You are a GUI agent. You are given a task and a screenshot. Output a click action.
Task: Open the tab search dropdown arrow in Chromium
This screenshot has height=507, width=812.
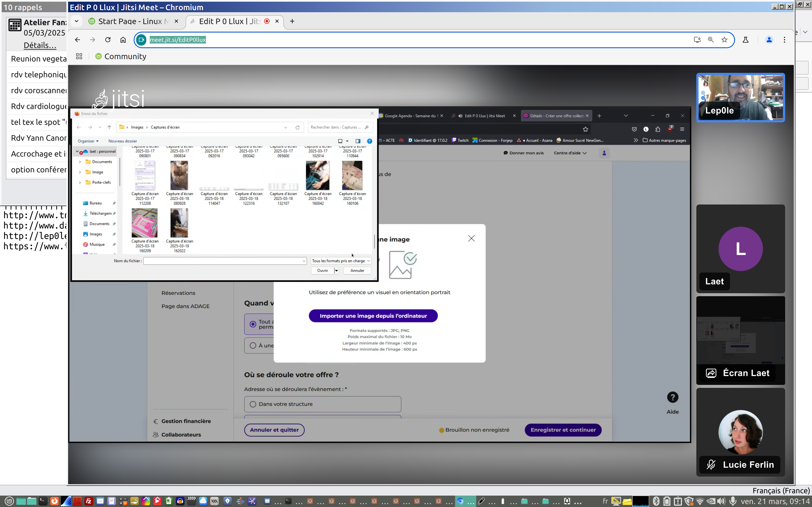point(77,21)
